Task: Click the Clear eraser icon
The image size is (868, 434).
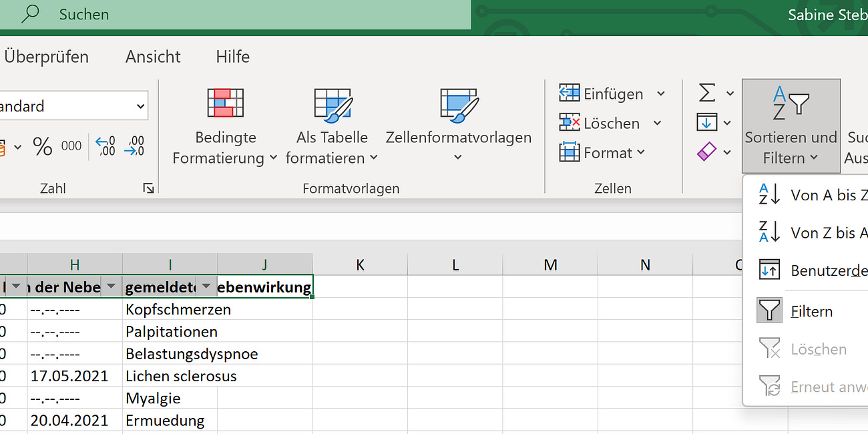Action: tap(706, 153)
